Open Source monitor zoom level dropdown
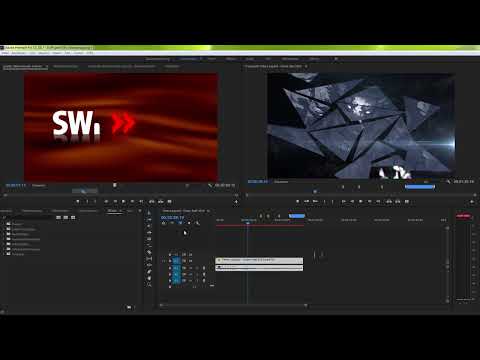Viewport: 480px width, 360px height. 40,185
